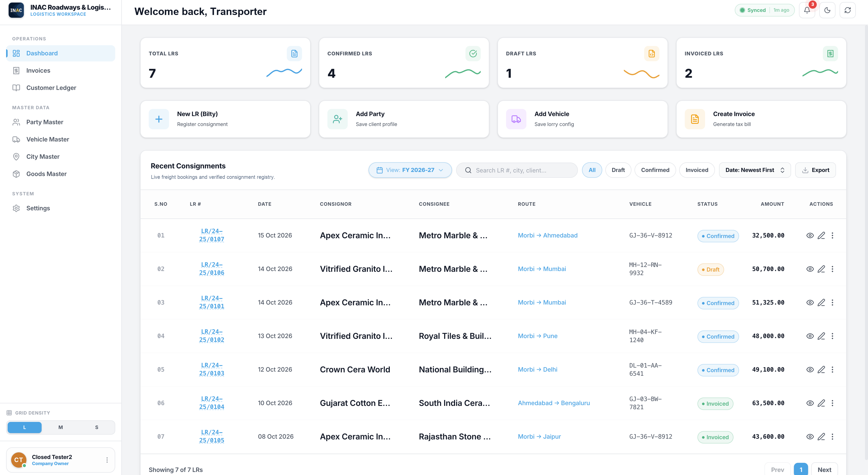Click the plus icon for New LR
The height and width of the screenshot is (475, 868).
pyautogui.click(x=159, y=119)
